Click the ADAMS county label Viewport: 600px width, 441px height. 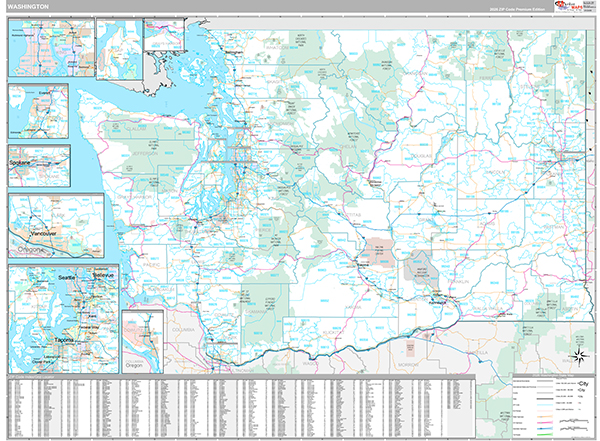487,224
